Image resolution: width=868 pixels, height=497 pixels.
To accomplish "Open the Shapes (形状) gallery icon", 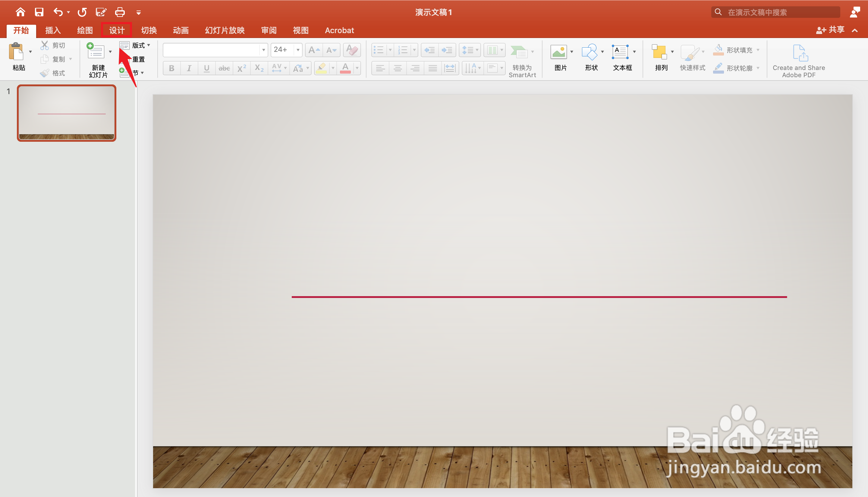I will [589, 52].
